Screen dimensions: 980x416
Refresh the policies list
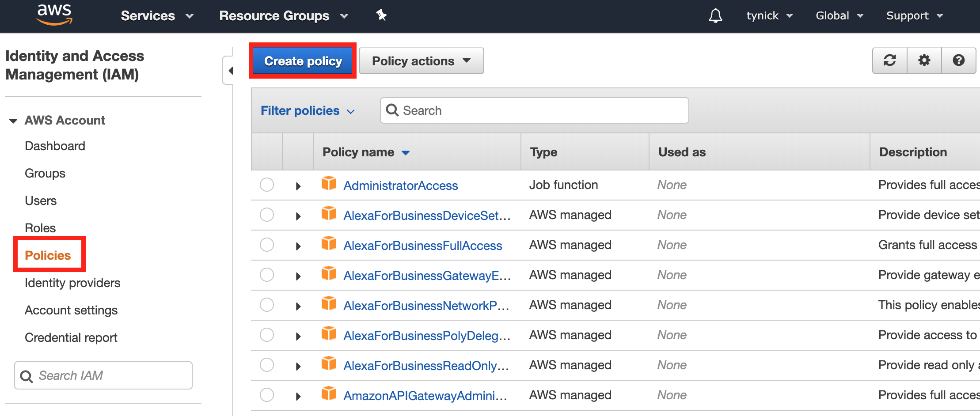[890, 61]
